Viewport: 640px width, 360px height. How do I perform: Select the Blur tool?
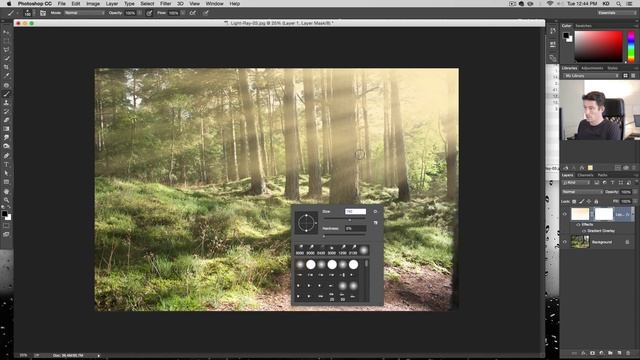pos(6,138)
